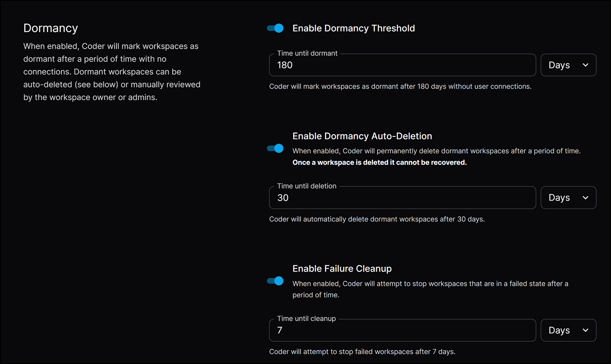Turn off the Dormancy Auto-Deletion switch
The width and height of the screenshot is (611, 364).
click(x=275, y=148)
